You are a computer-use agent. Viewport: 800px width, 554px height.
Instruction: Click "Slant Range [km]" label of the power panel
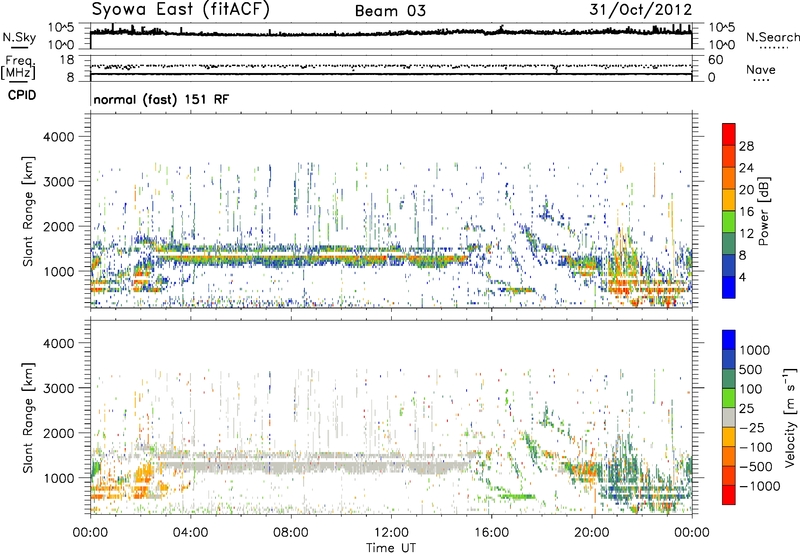tap(28, 211)
